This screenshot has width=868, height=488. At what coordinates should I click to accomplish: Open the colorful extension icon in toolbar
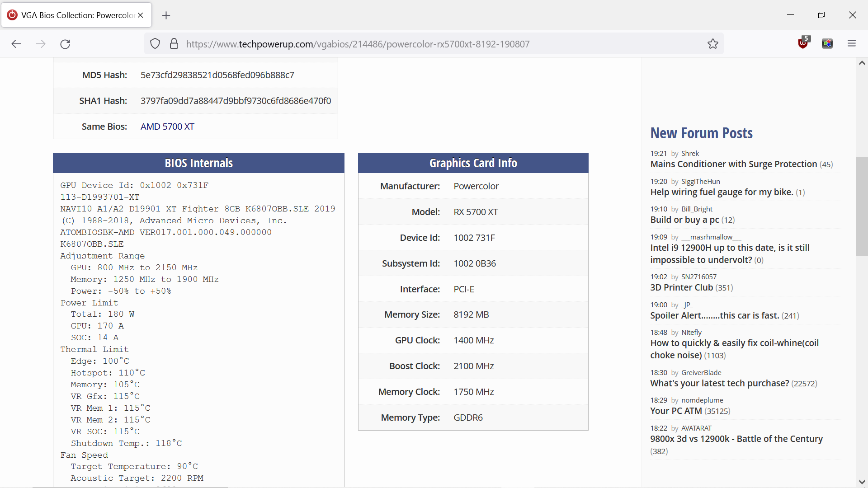coord(827,43)
